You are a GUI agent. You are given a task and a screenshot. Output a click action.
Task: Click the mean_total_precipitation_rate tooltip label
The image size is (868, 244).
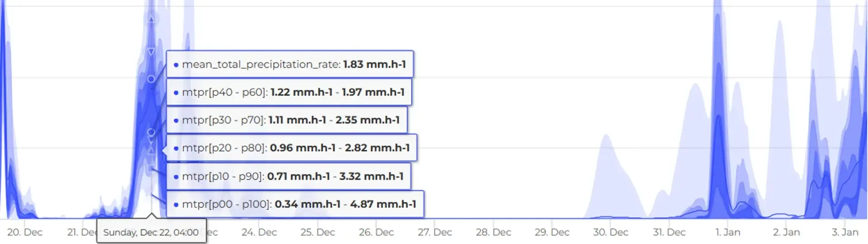(x=290, y=64)
